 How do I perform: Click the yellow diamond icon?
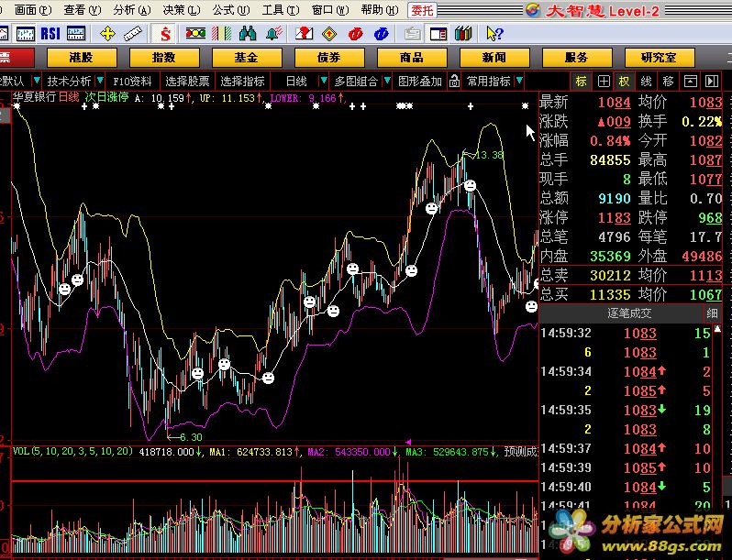329,34
